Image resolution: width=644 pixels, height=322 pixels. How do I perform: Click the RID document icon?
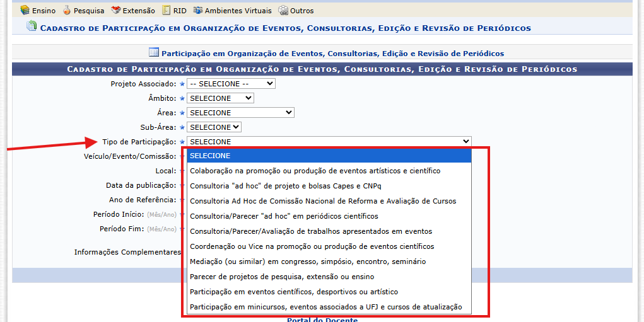(166, 10)
